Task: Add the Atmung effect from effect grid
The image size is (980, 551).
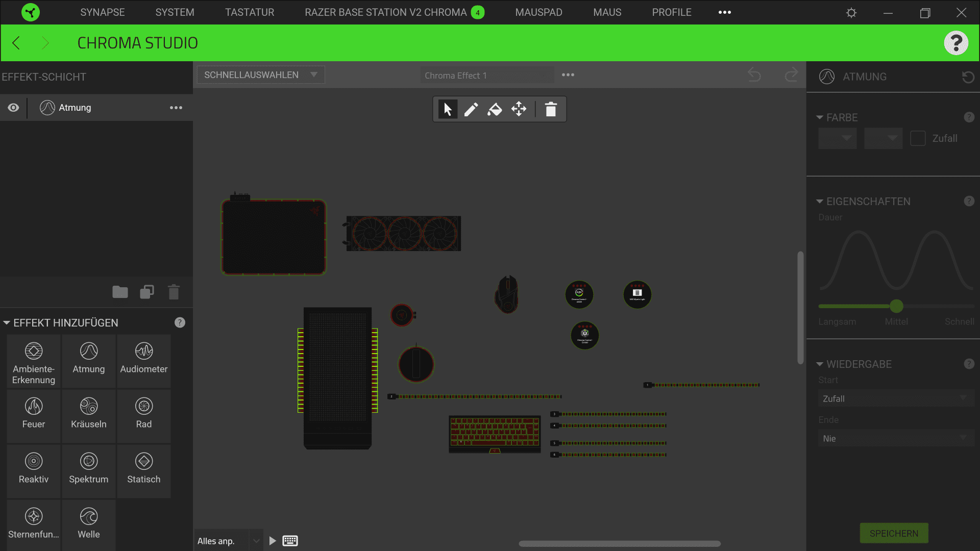Action: pyautogui.click(x=89, y=361)
